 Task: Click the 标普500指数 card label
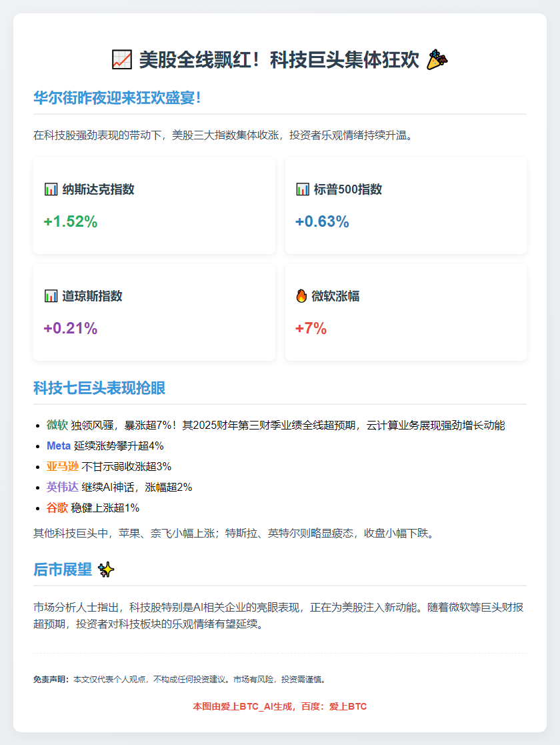[348, 189]
